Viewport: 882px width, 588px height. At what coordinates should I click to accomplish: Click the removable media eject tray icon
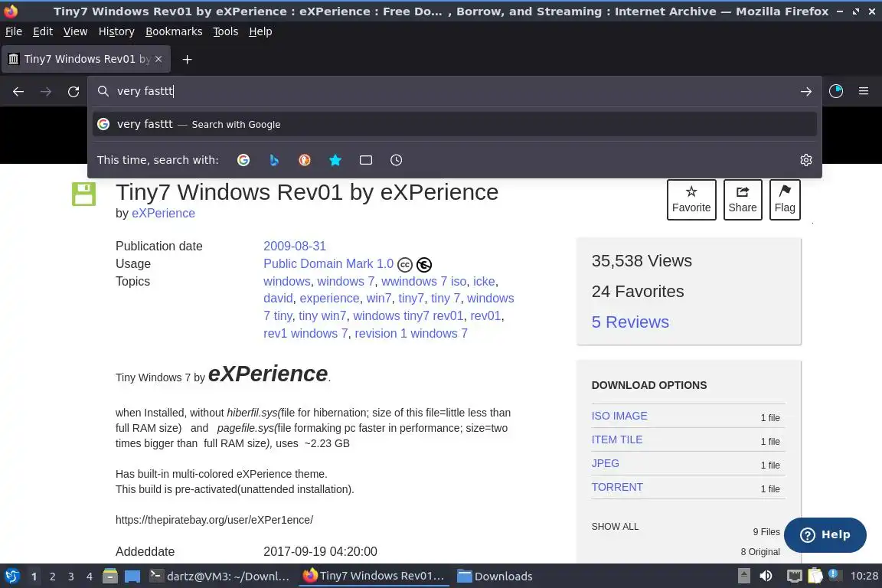point(744,577)
